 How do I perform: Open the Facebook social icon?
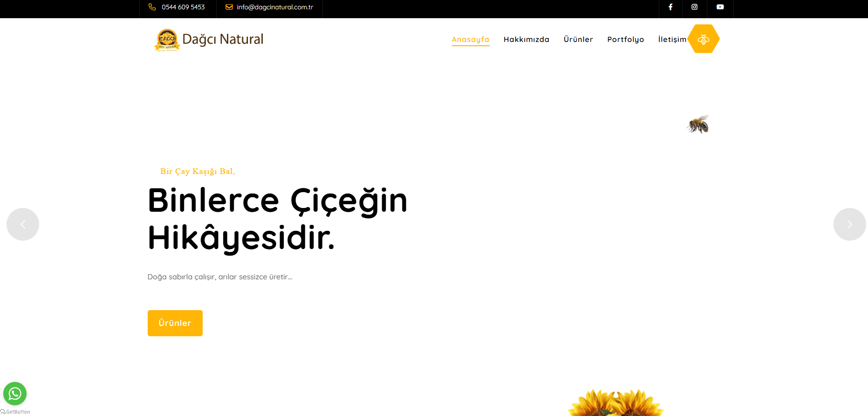coord(670,7)
